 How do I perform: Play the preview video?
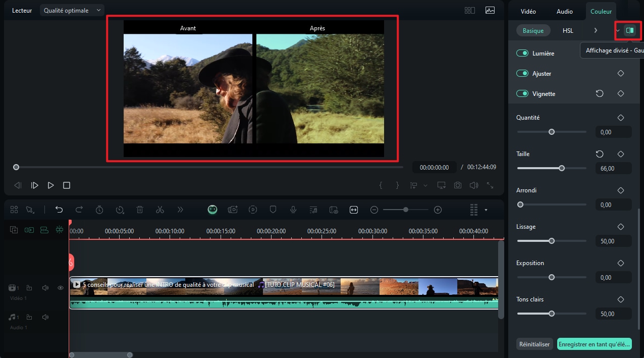tap(50, 185)
